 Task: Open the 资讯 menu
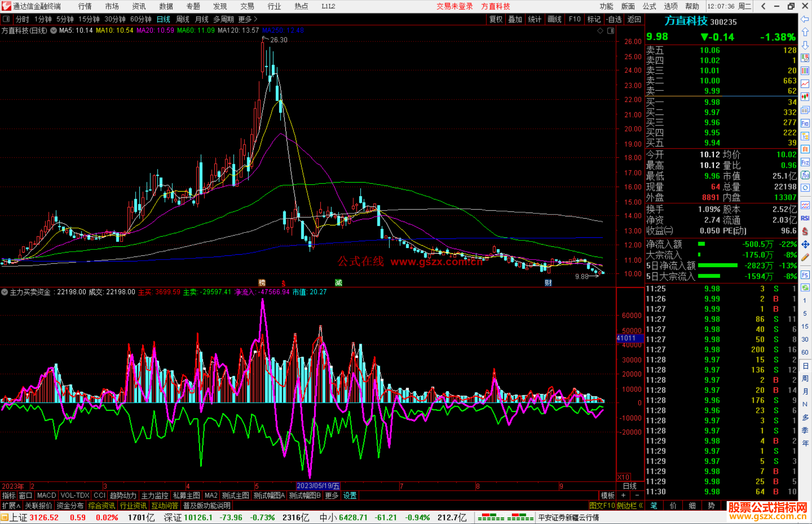pyautogui.click(x=139, y=6)
